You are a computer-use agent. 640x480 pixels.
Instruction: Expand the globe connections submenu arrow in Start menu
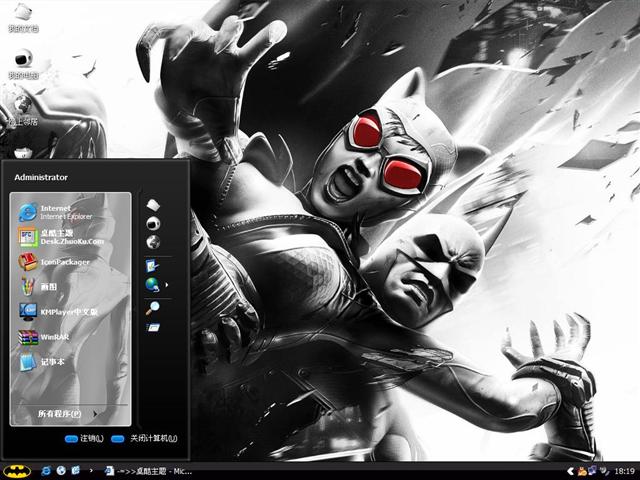167,284
